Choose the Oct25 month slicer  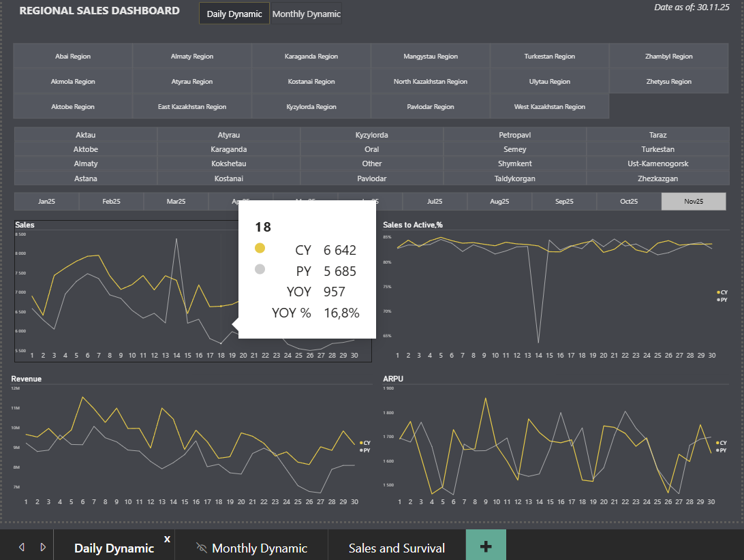[x=628, y=202]
